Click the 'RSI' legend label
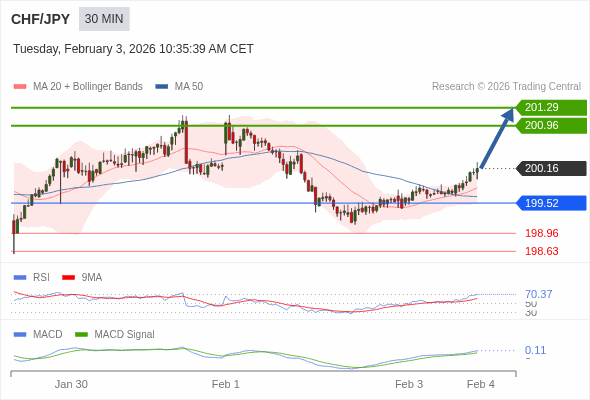 tap(41, 278)
